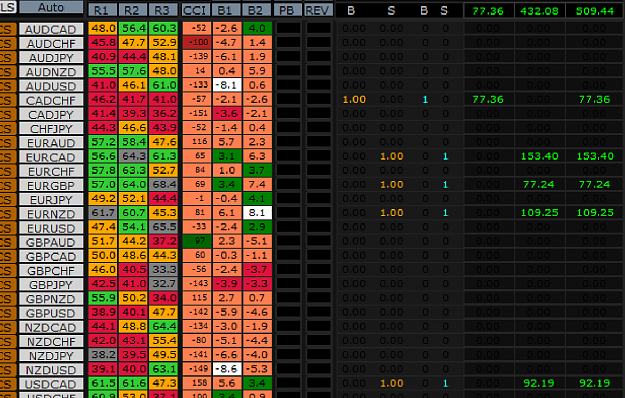This screenshot has width=625, height=398.
Task: Click the B2 column header
Action: 257,10
